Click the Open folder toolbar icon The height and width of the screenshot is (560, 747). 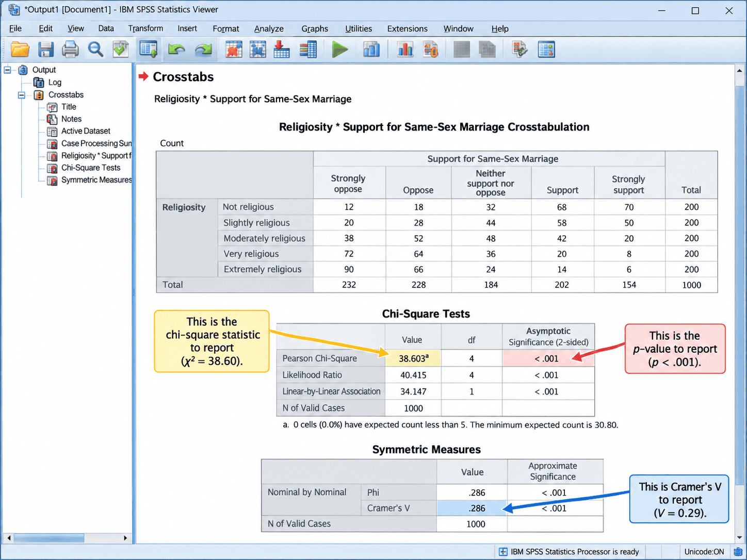pyautogui.click(x=20, y=50)
